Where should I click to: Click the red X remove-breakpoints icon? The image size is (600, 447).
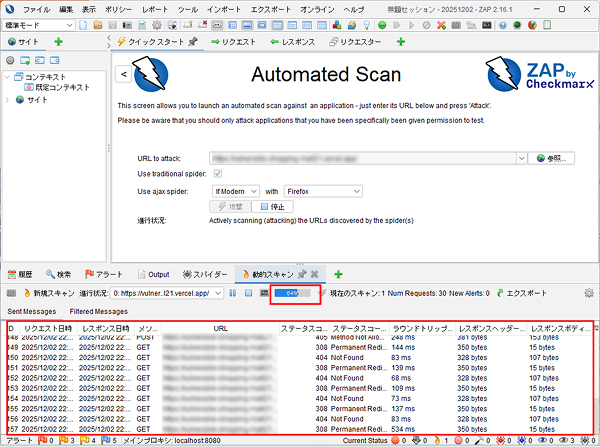(441, 25)
